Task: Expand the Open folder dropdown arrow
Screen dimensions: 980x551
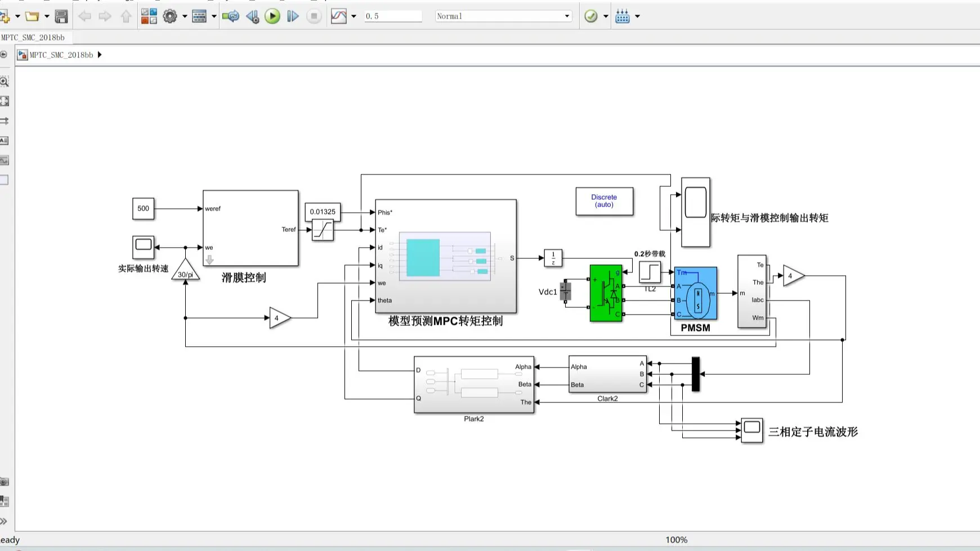Action: [47, 16]
